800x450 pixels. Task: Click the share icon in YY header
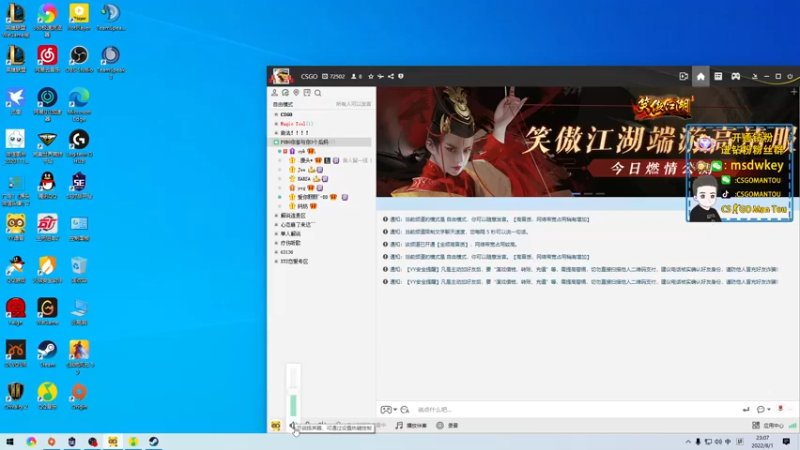point(391,77)
